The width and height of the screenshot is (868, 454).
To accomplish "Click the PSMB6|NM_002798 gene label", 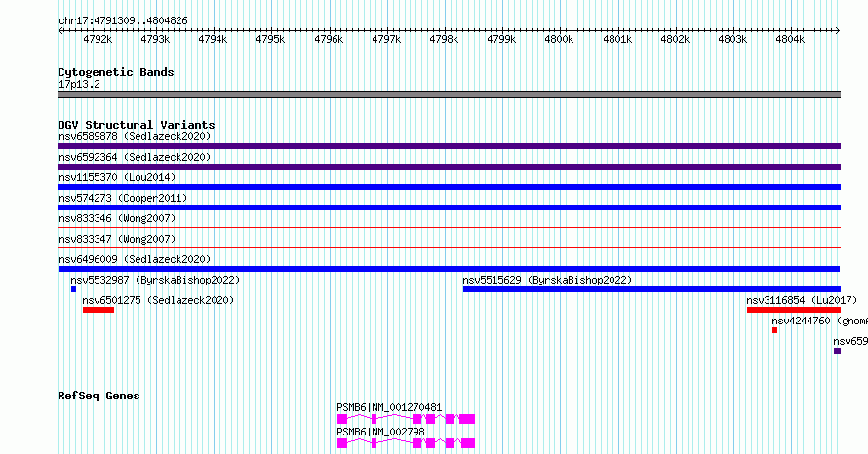I will (x=381, y=432).
